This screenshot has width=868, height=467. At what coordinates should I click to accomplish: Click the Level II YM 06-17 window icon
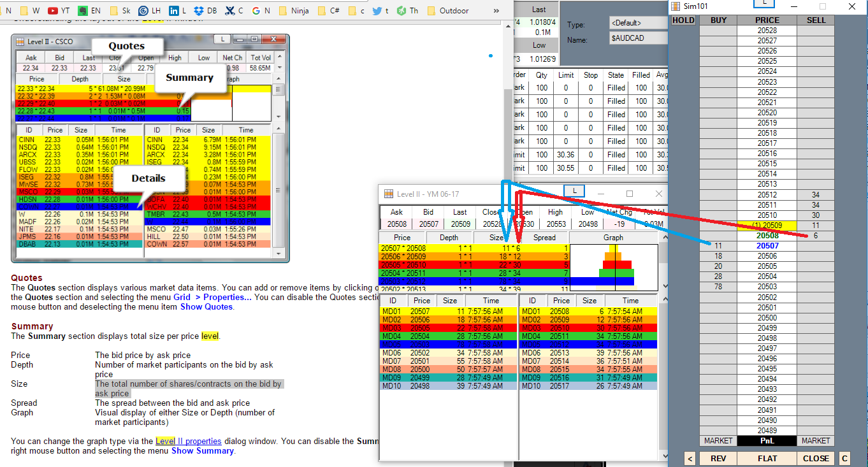point(387,194)
